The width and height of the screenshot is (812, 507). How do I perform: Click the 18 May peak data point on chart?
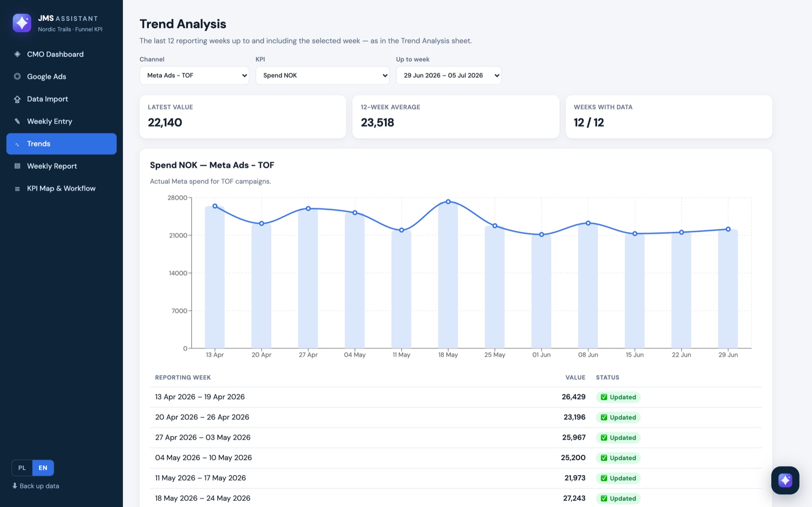point(448,202)
